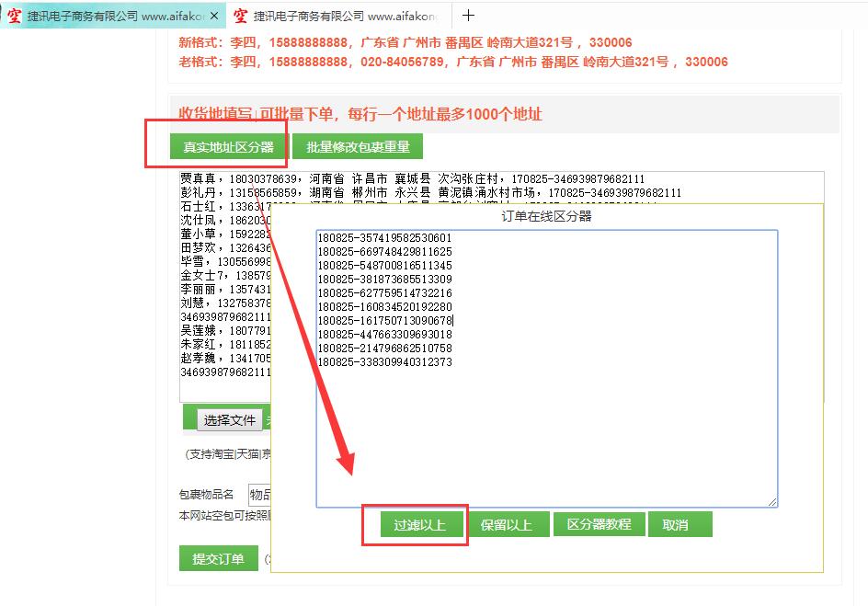Click the 批量修改包裹重量 button

tap(358, 147)
